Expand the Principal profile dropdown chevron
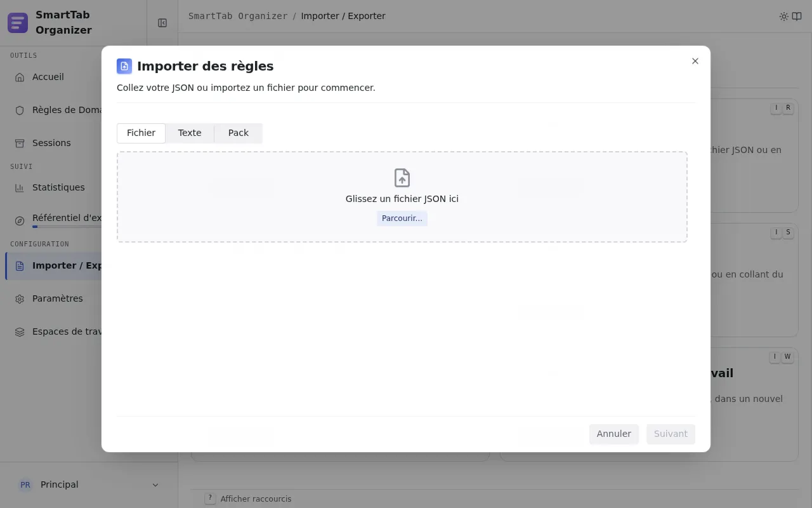 coord(155,485)
